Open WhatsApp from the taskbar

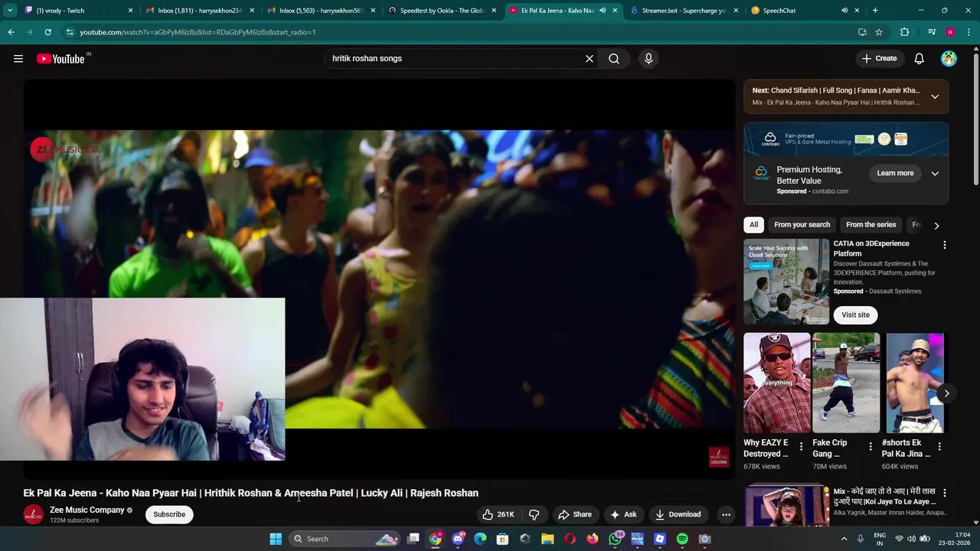click(x=615, y=539)
